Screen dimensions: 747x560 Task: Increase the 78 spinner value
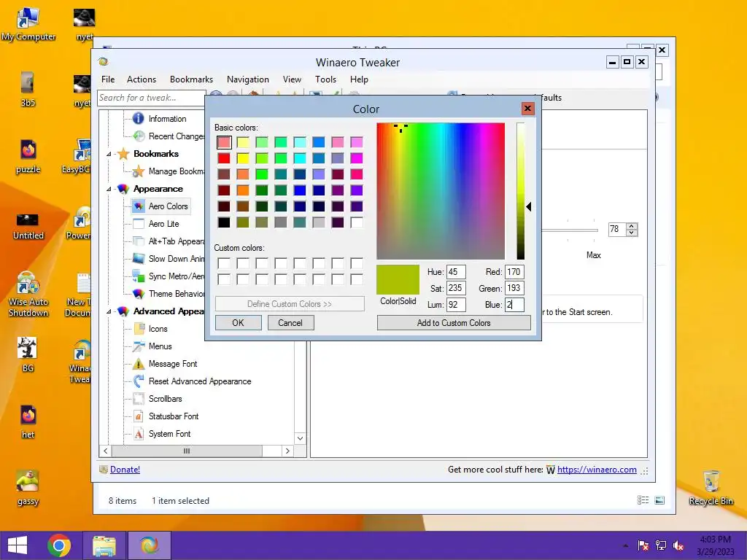point(632,226)
